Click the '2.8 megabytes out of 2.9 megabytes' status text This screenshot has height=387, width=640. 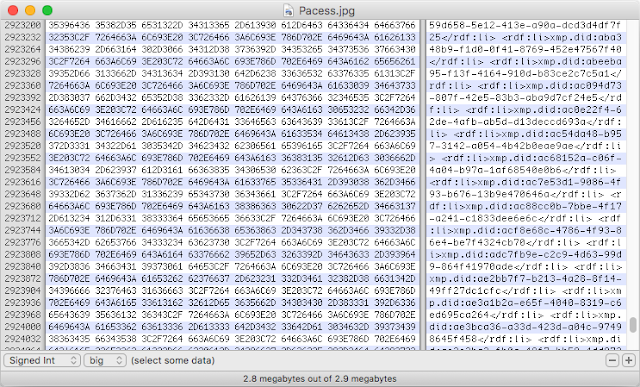(x=320, y=379)
